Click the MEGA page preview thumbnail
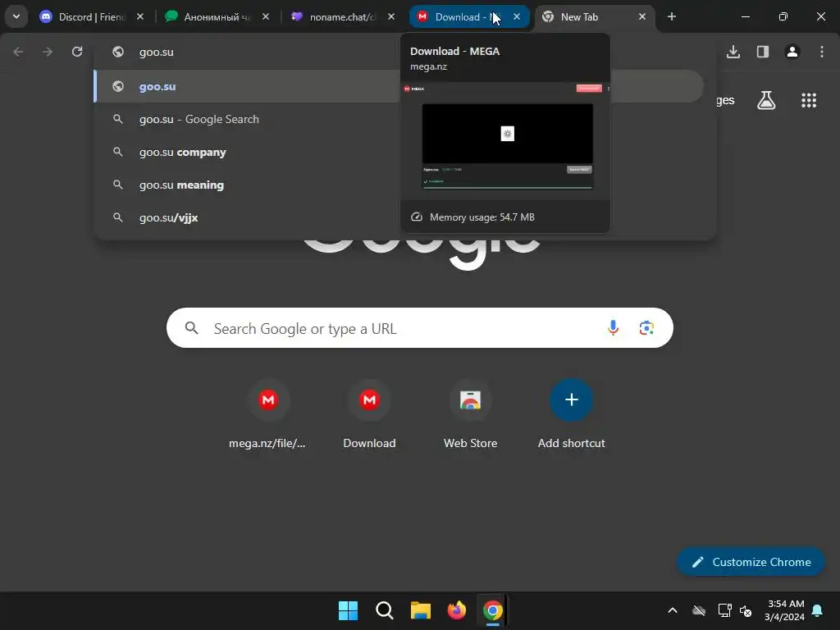 (x=505, y=140)
